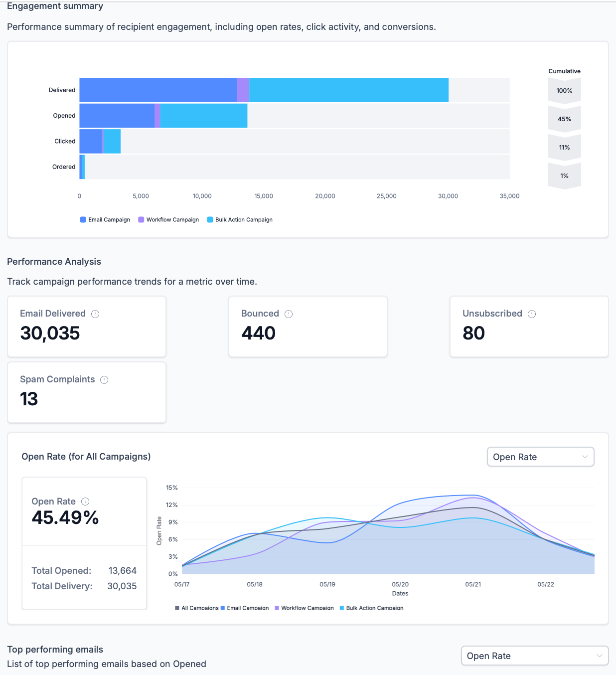
Task: Click the Opened row label
Action: coord(64,116)
